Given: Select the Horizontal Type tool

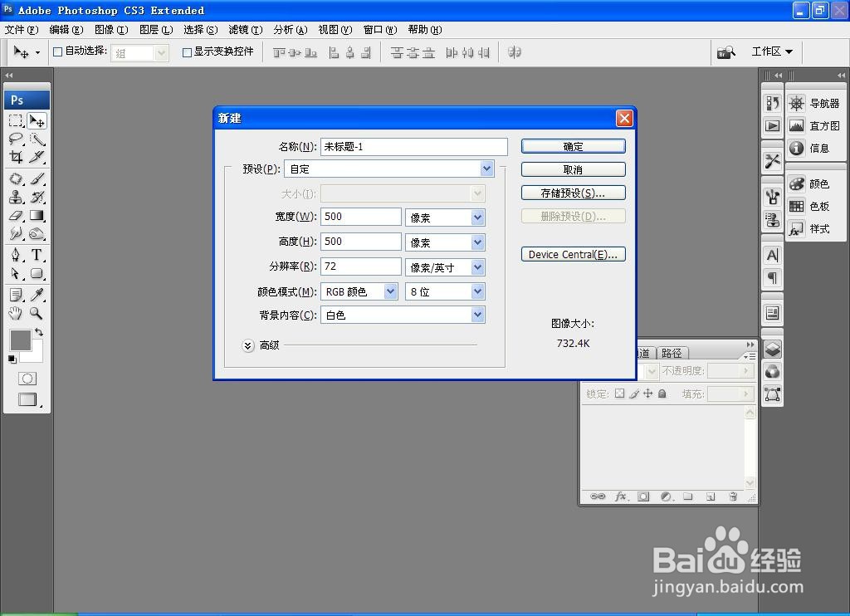Looking at the screenshot, I should 37,254.
